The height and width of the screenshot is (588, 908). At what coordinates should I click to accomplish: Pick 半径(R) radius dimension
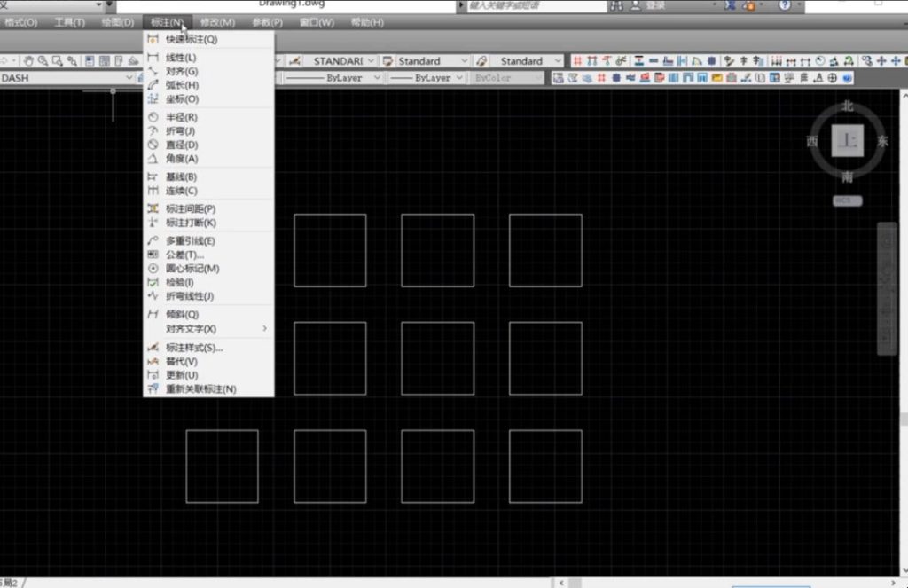[x=181, y=117]
